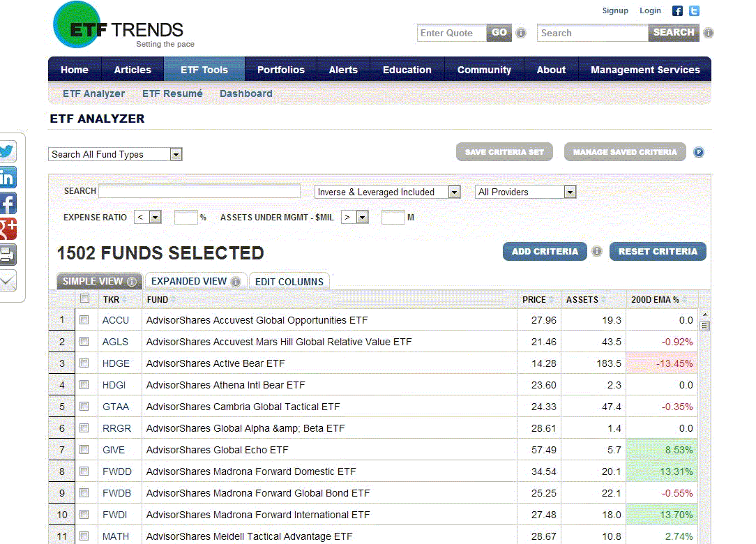Open the Education menu

point(407,70)
